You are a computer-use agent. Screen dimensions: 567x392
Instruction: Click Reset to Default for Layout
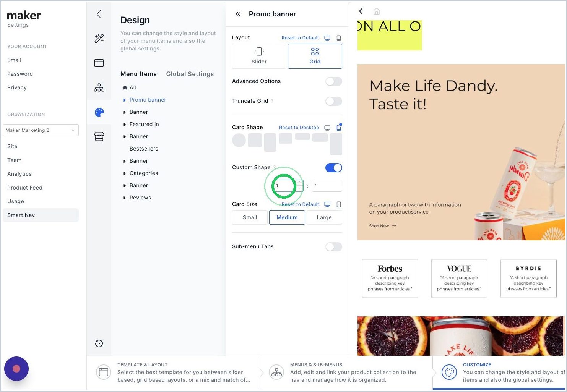pyautogui.click(x=300, y=38)
